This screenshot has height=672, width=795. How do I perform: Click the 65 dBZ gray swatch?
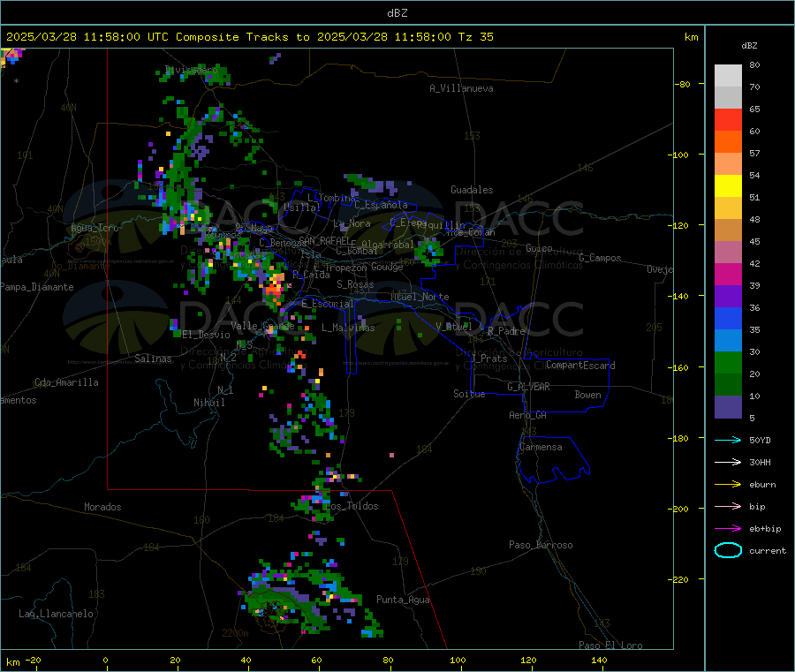pyautogui.click(x=728, y=98)
